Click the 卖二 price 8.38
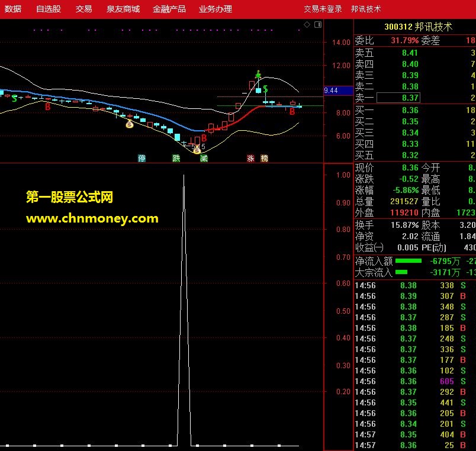The width and height of the screenshot is (476, 451). [410, 86]
